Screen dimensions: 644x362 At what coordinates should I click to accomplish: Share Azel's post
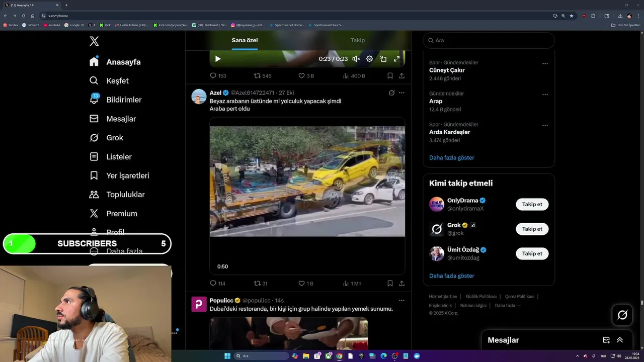(401, 284)
